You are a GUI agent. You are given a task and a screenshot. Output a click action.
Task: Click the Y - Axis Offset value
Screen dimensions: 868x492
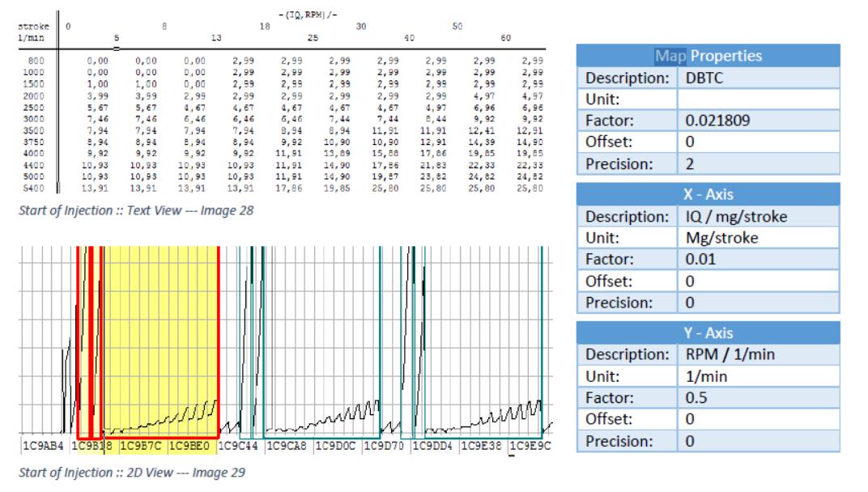(759, 419)
